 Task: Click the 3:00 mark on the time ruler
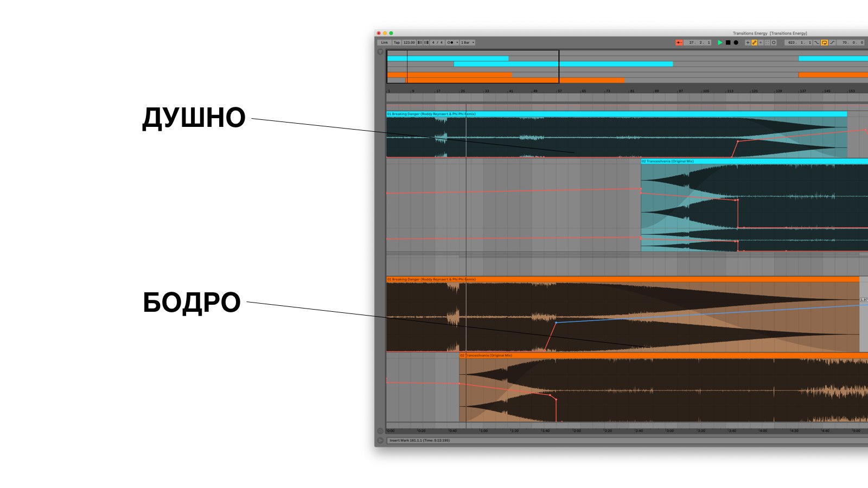click(670, 431)
